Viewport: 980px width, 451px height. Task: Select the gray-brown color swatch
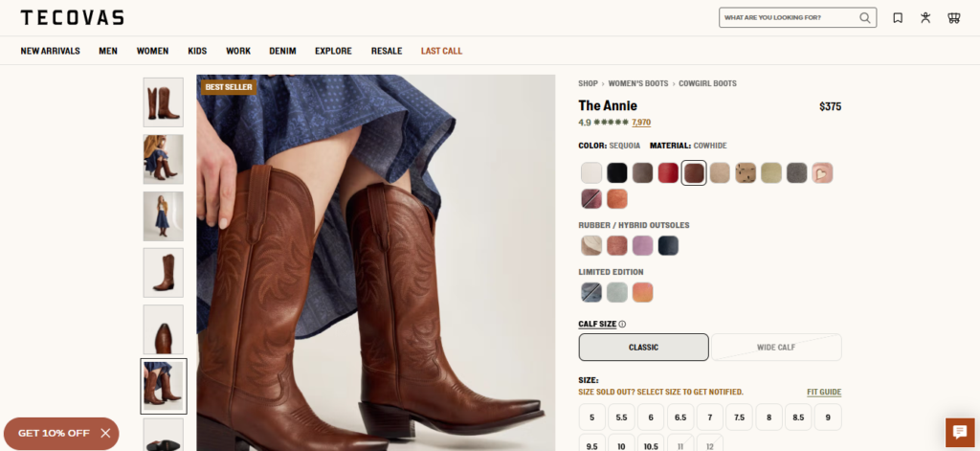coord(642,172)
